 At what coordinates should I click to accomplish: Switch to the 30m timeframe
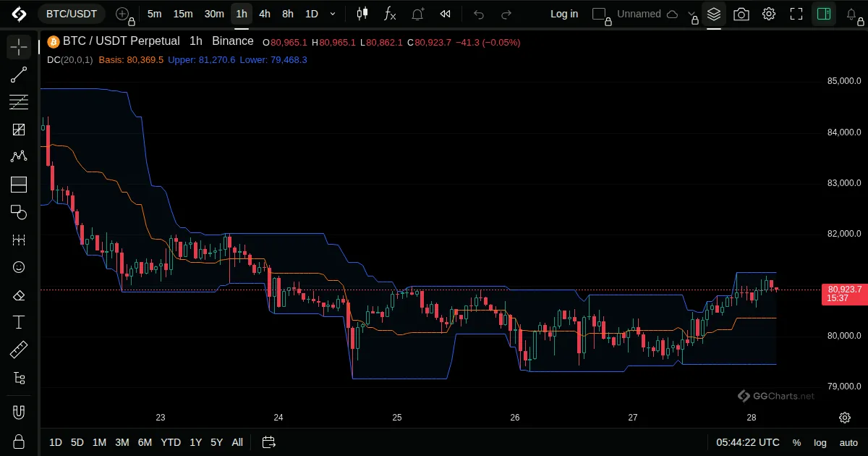click(214, 14)
